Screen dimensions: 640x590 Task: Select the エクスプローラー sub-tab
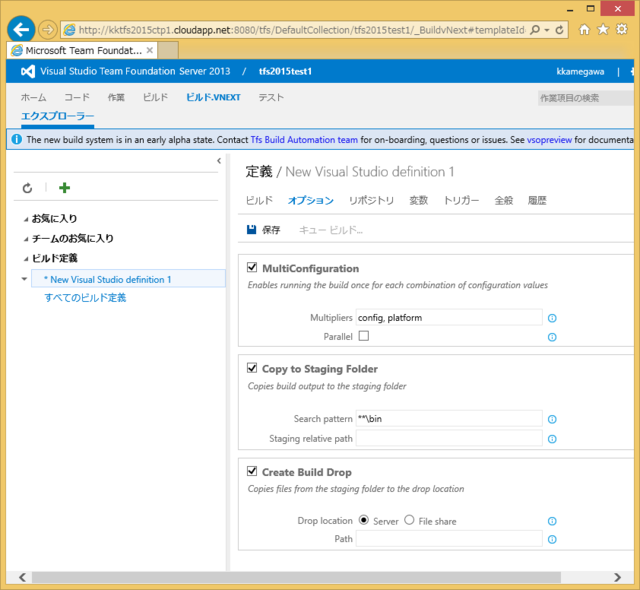pos(58,116)
